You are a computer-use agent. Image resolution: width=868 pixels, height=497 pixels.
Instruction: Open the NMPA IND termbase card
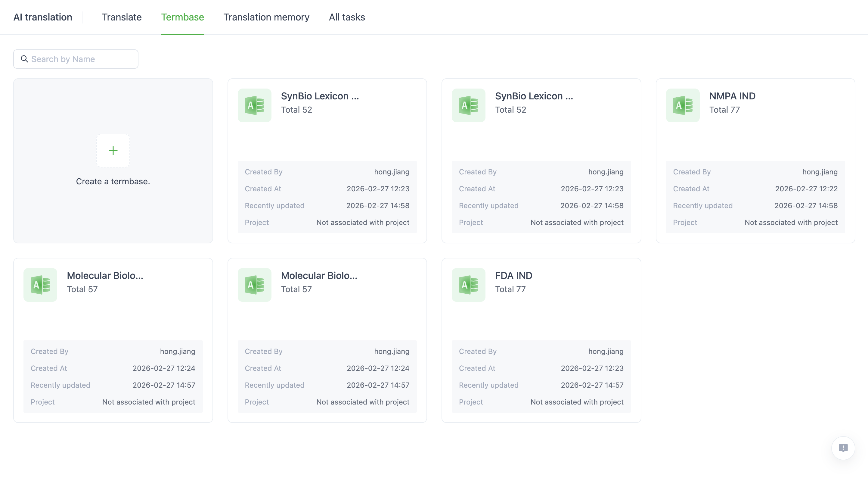[755, 161]
